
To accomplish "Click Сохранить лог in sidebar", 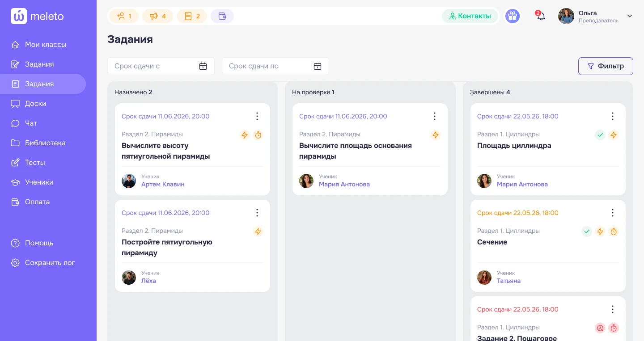I will pos(43,263).
